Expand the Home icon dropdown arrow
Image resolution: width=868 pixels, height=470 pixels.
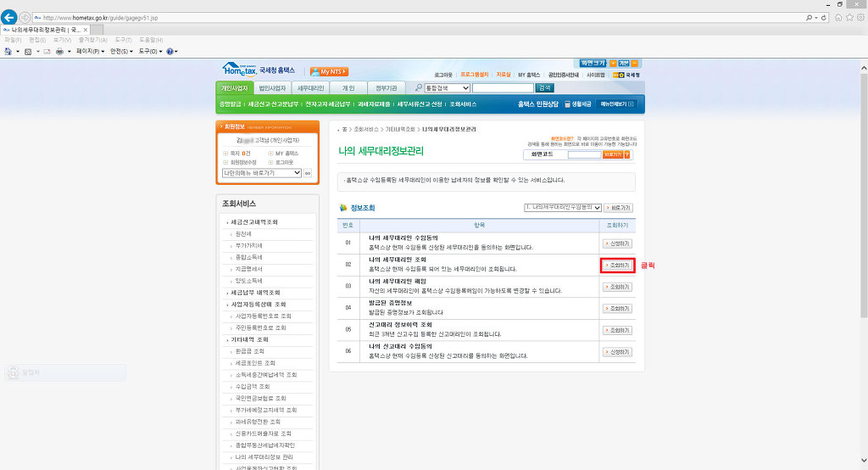(18, 52)
